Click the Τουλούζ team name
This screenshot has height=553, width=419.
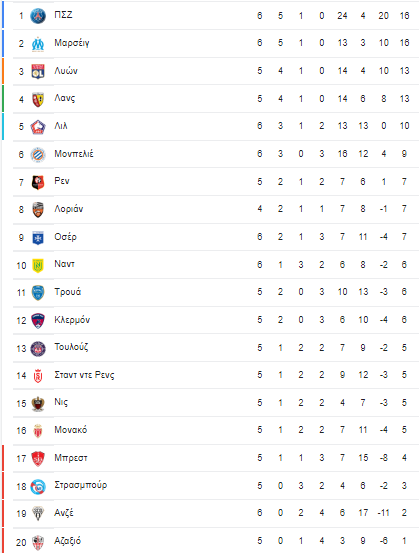(x=71, y=347)
